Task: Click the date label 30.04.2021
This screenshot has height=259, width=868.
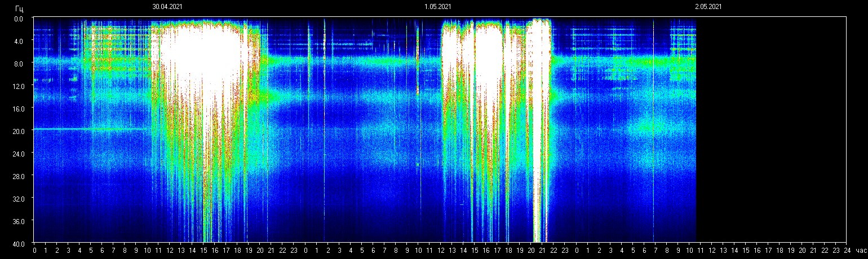Action: click(167, 7)
